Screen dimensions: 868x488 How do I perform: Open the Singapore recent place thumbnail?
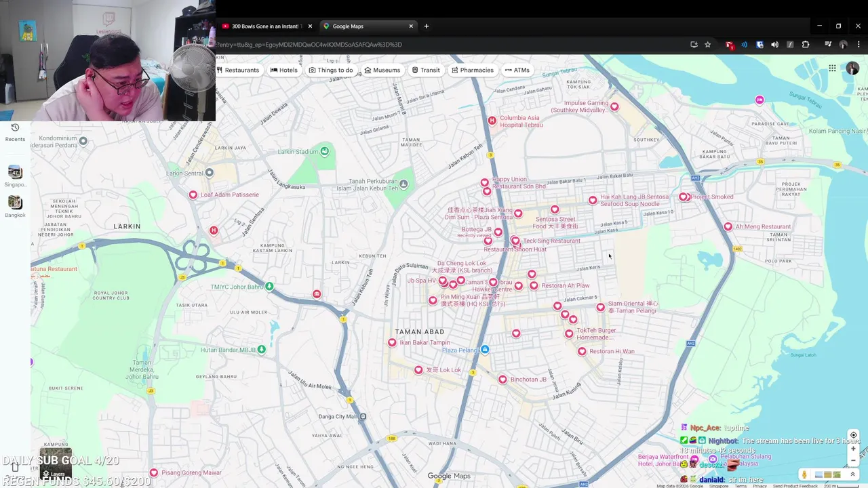point(15,172)
